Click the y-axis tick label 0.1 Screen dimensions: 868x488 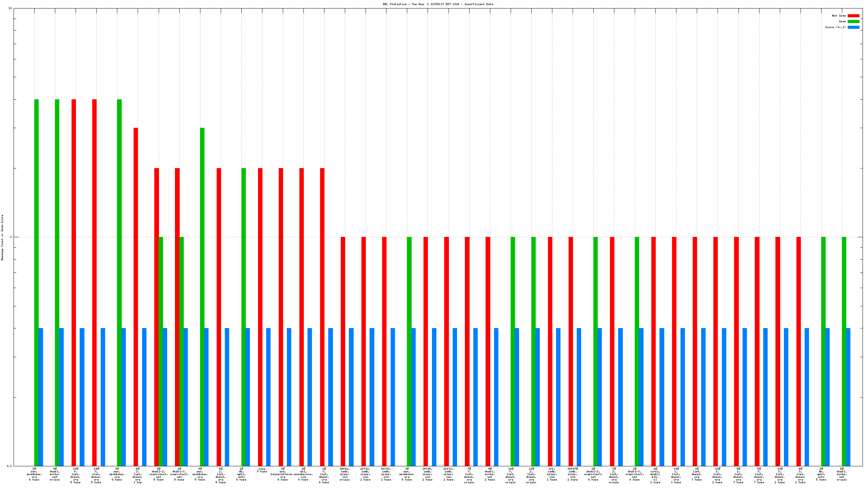pyautogui.click(x=9, y=466)
